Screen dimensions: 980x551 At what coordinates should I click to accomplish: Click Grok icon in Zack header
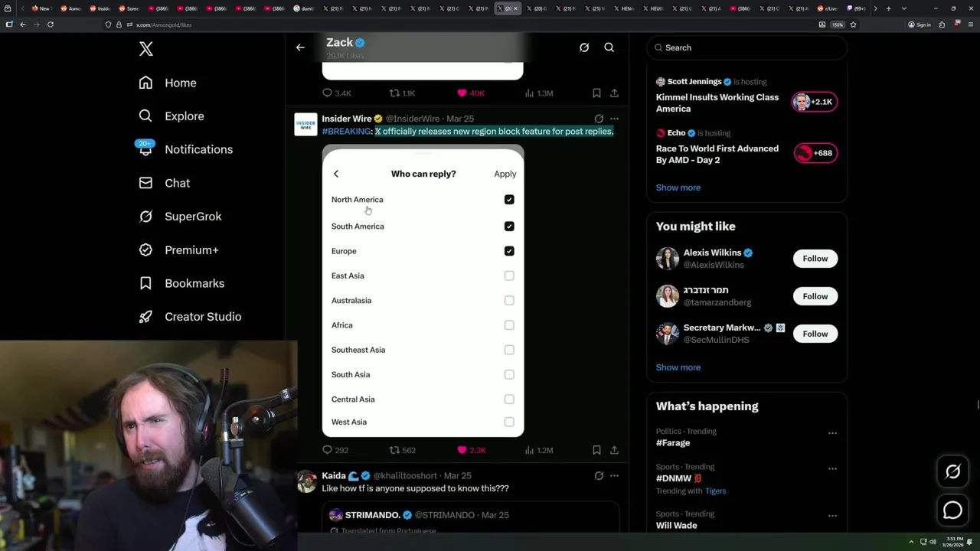click(584, 47)
